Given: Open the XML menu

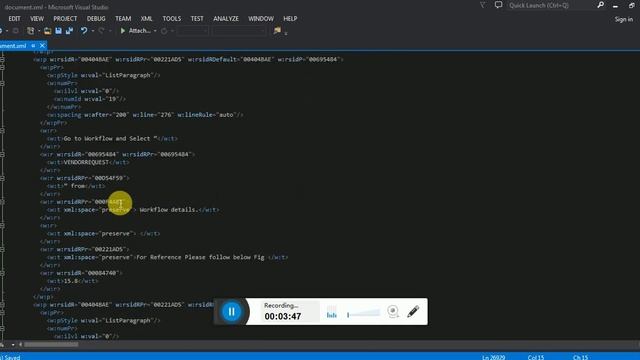Looking at the screenshot, I should pos(147,19).
